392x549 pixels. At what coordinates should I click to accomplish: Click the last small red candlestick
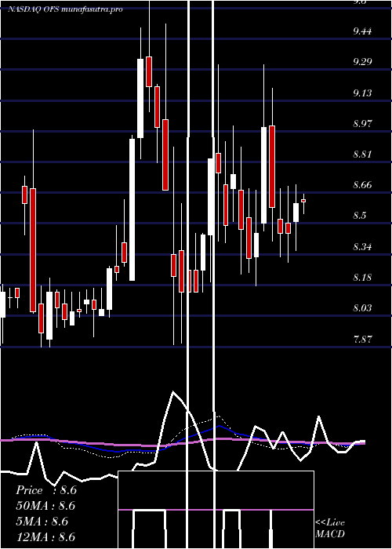[303, 201]
